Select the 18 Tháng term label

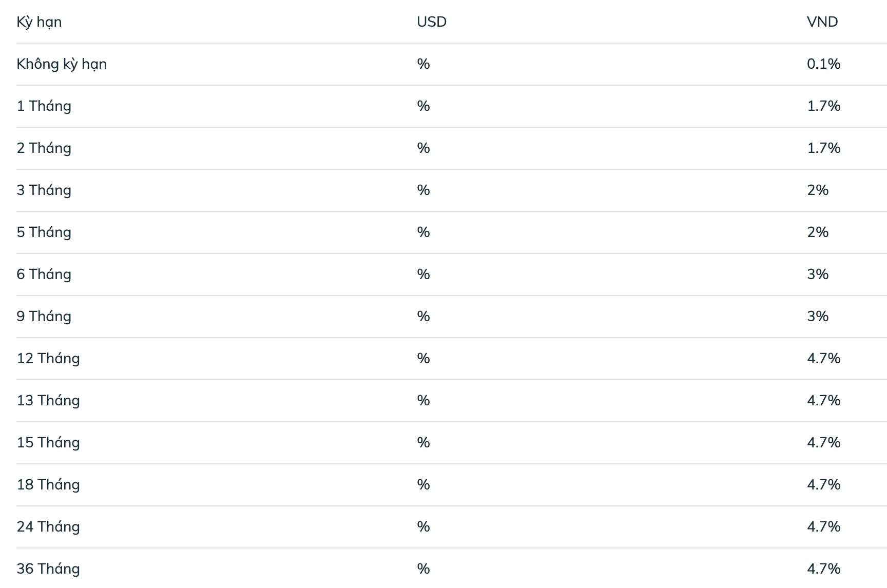pyautogui.click(x=48, y=485)
